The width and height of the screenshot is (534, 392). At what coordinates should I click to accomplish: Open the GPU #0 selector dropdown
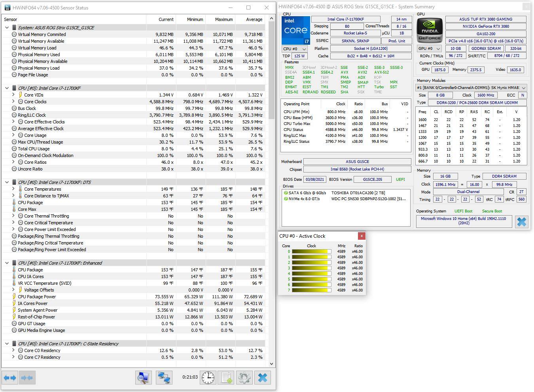(x=429, y=49)
